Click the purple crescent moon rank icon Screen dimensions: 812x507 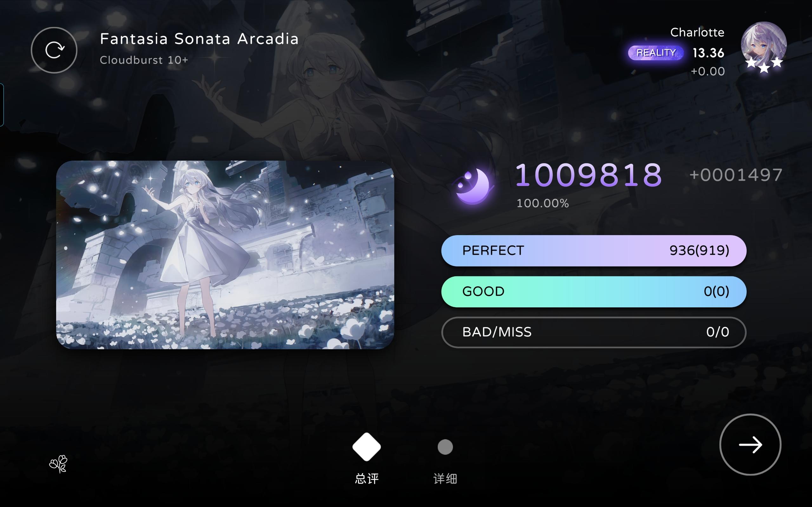[473, 186]
